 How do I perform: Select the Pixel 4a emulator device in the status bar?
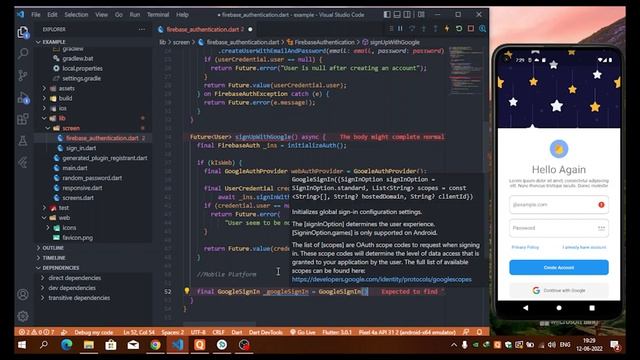click(407, 332)
